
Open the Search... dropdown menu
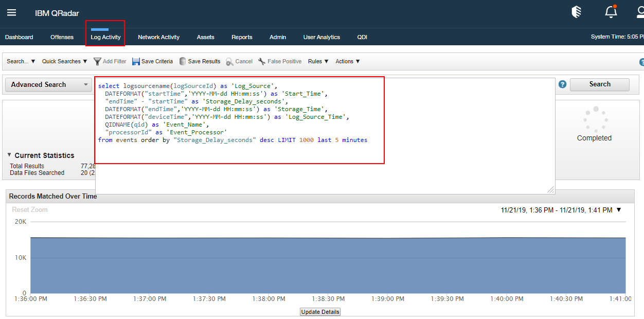coord(21,61)
